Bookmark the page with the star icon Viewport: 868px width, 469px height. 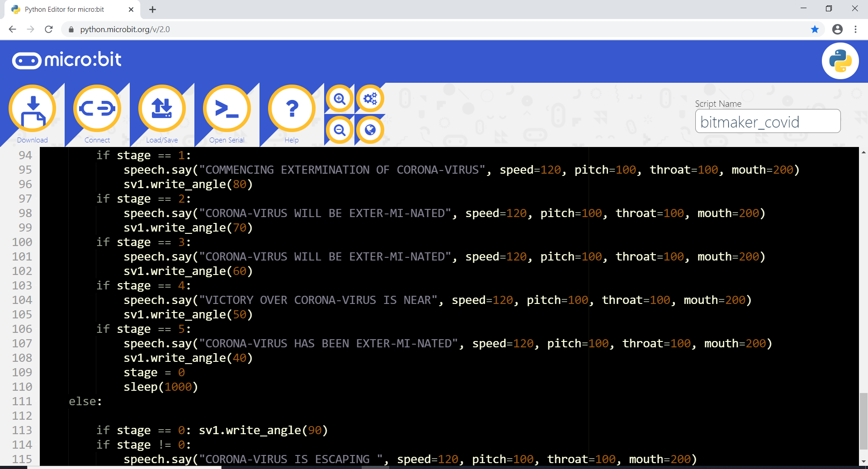(815, 29)
